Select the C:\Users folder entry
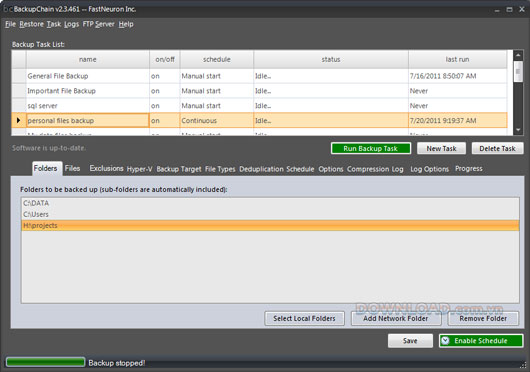The height and width of the screenshot is (372, 530). tap(270, 214)
